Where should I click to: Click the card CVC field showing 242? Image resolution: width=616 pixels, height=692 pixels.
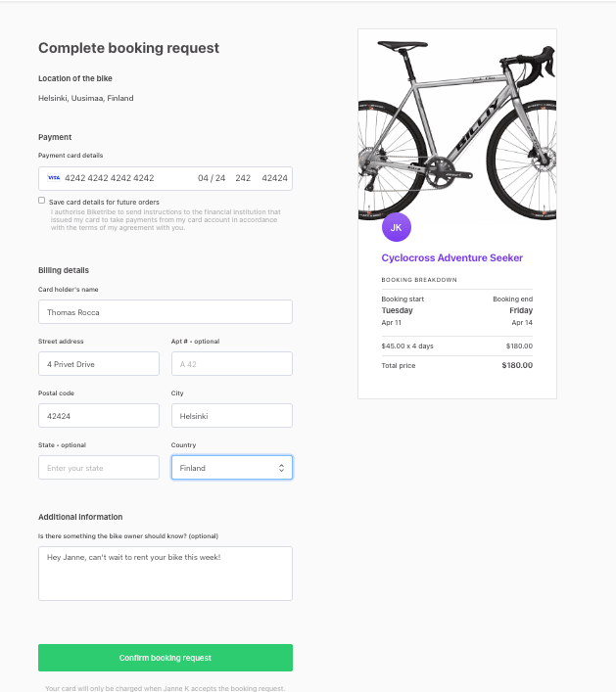click(243, 178)
